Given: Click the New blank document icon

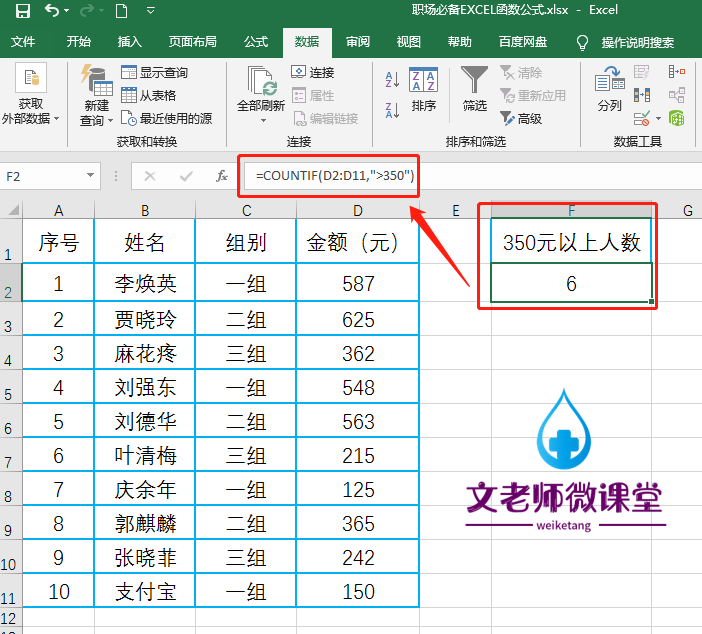Looking at the screenshot, I should pos(121,10).
